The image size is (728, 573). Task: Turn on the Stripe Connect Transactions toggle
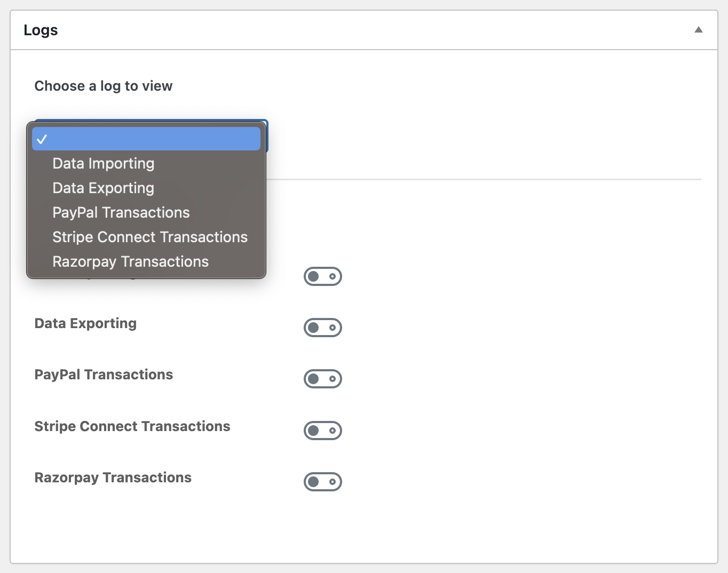(x=323, y=431)
